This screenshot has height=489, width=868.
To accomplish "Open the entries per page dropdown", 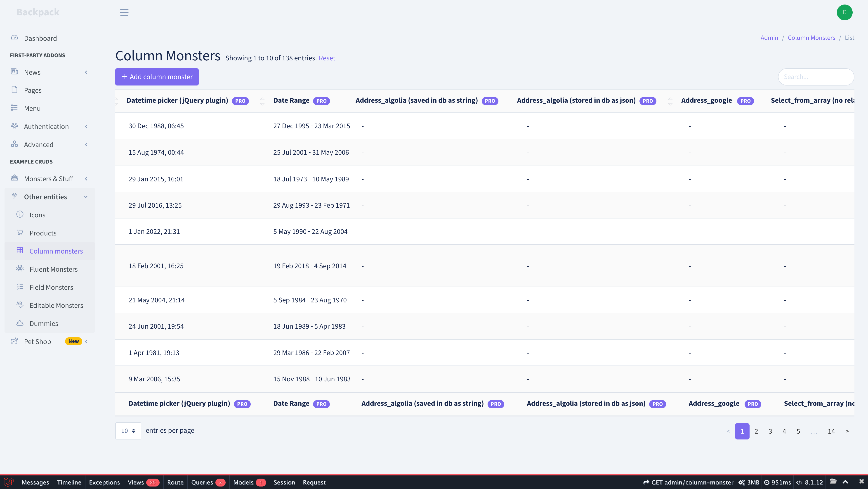I will coord(128,431).
